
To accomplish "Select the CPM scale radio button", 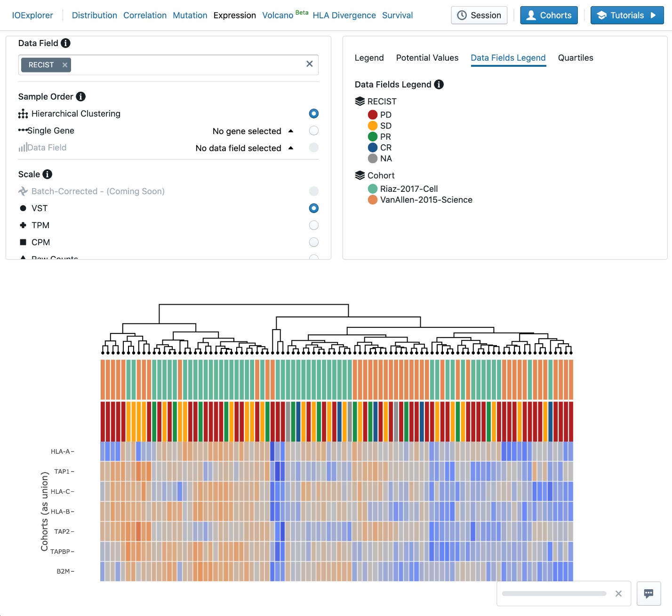I will point(313,242).
